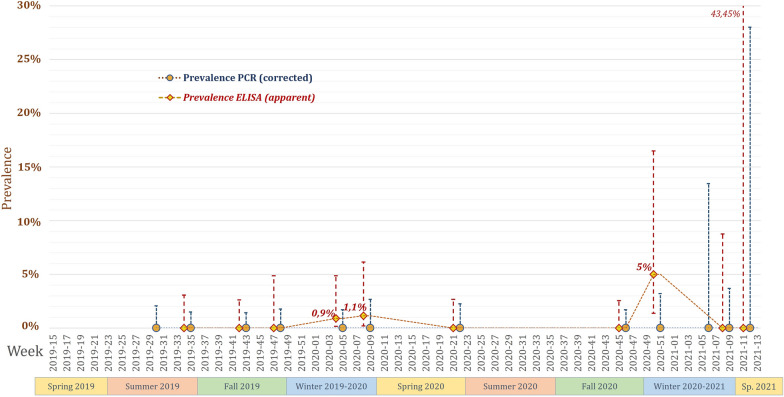The image size is (784, 397).
Task: Click the 5% y-axis tick label
Action: tap(30, 274)
